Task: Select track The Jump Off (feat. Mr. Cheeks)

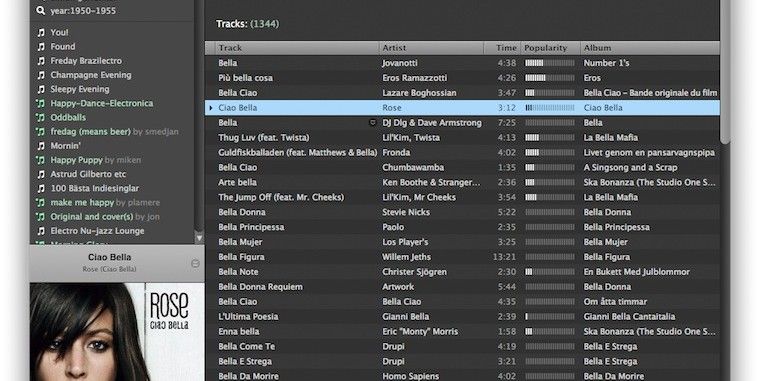Action: click(x=281, y=197)
